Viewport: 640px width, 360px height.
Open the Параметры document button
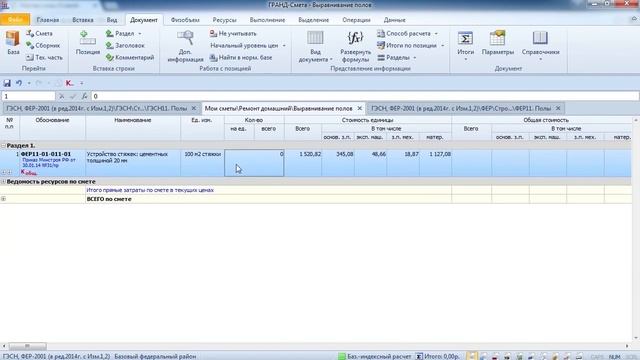pyautogui.click(x=498, y=43)
